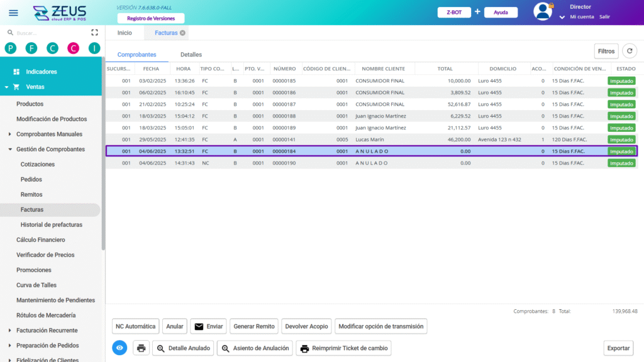
Task: Open Verificador de Precios
Action: click(45, 255)
